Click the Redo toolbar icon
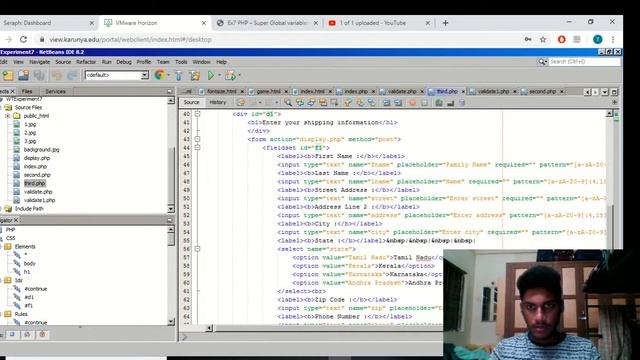Viewport: 640px width, 360px height. [72, 75]
